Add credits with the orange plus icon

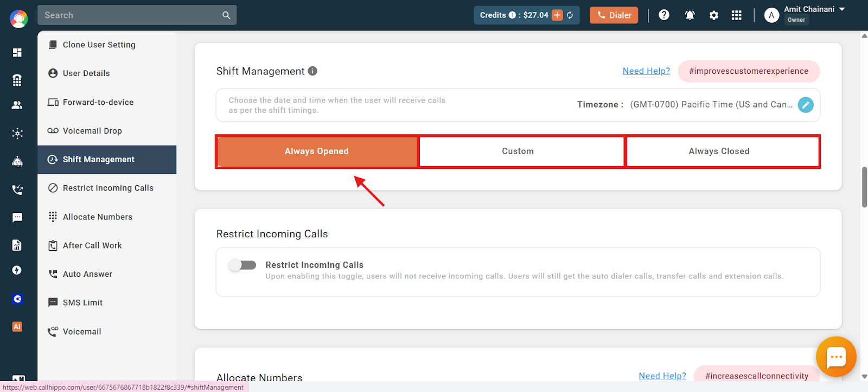[x=557, y=15]
